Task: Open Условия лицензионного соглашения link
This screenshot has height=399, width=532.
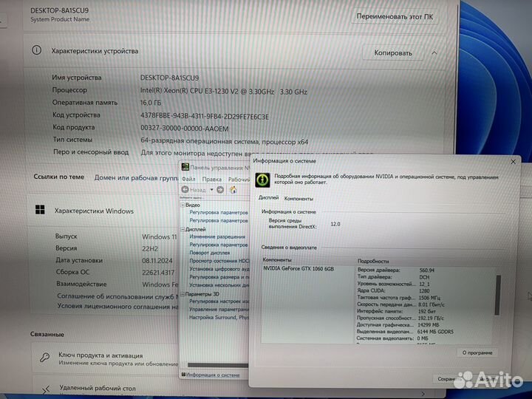Action: 117,307
